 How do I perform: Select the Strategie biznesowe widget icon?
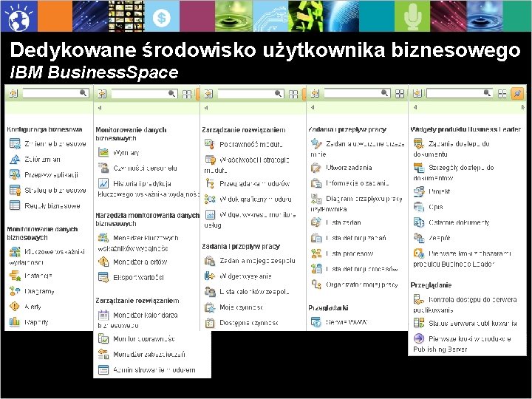click(15, 190)
